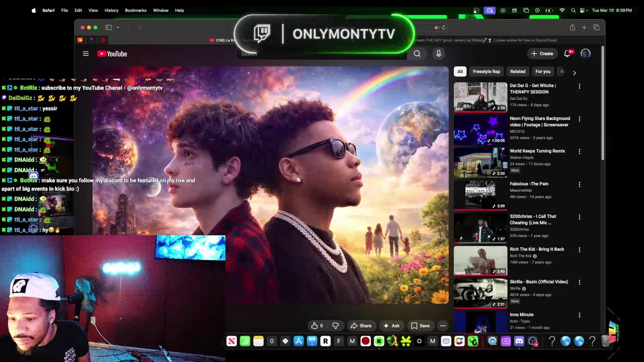Open the pinned SoundCloud tab

point(80,40)
